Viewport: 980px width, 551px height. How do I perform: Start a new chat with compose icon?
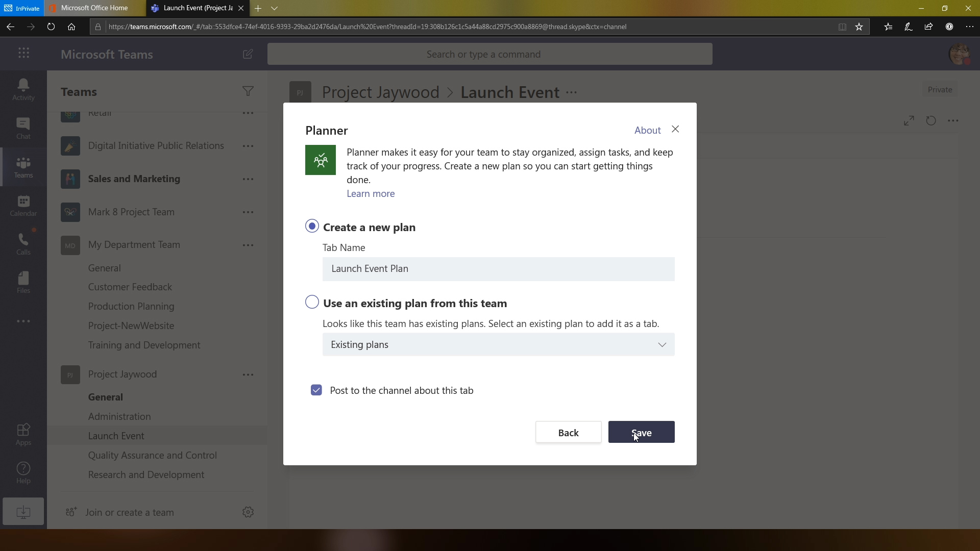[248, 54]
